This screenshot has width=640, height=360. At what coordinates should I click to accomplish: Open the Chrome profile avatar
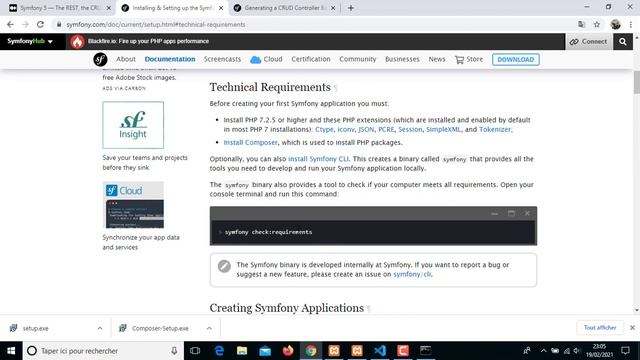(616, 24)
